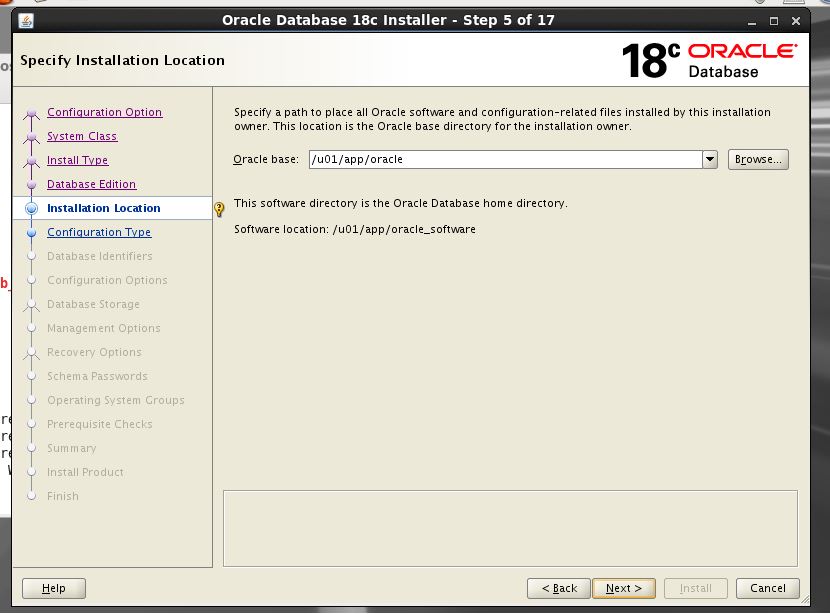Click the Database Edition step bullet icon
This screenshot has height=614, width=830.
32,184
